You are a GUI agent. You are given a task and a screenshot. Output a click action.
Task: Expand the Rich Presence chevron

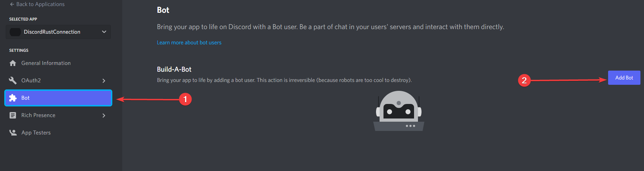tap(104, 116)
